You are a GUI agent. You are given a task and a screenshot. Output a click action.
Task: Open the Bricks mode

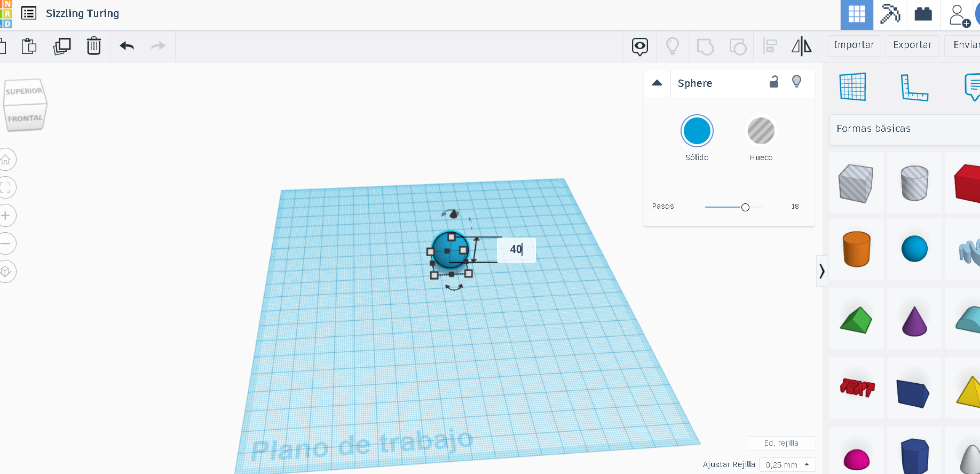tap(923, 14)
